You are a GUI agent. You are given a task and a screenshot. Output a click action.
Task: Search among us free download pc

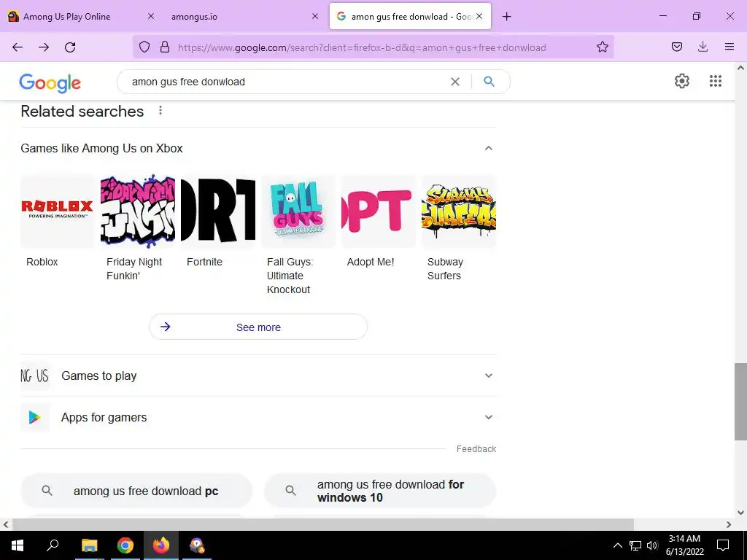[136, 491]
